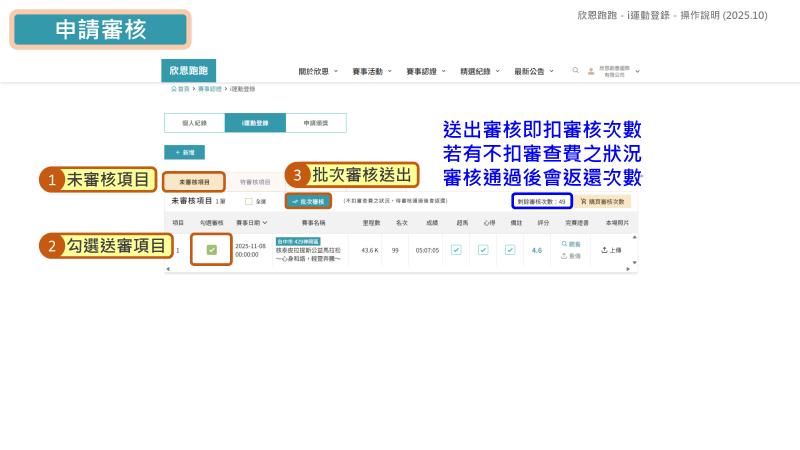This screenshot has height=450, width=800.
Task: Click the home icon in breadcrumb
Action: 173,89
